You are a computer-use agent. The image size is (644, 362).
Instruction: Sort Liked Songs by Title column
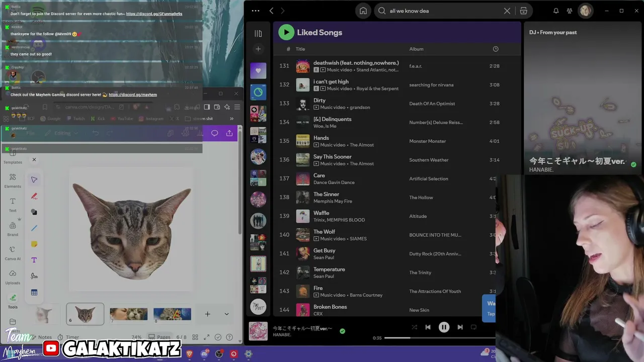300,49
